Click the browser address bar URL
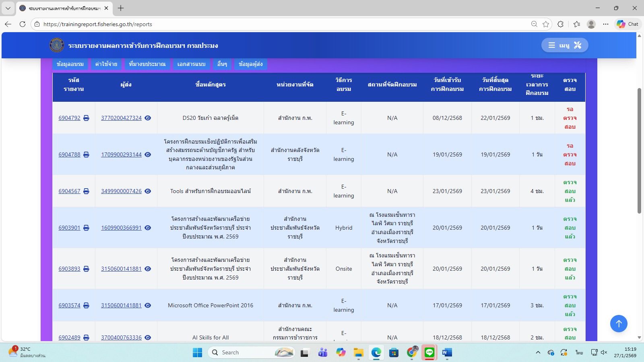 (x=98, y=24)
